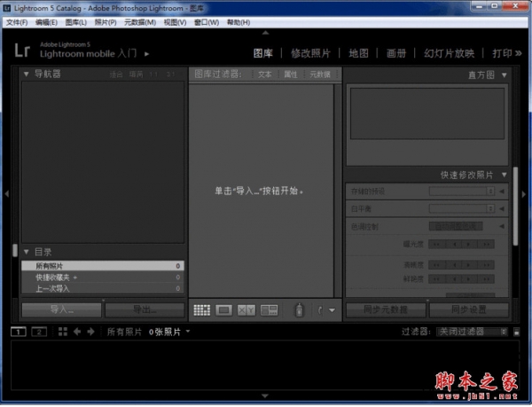
Task: Collapse the 目录 panel
Action: click(x=26, y=252)
